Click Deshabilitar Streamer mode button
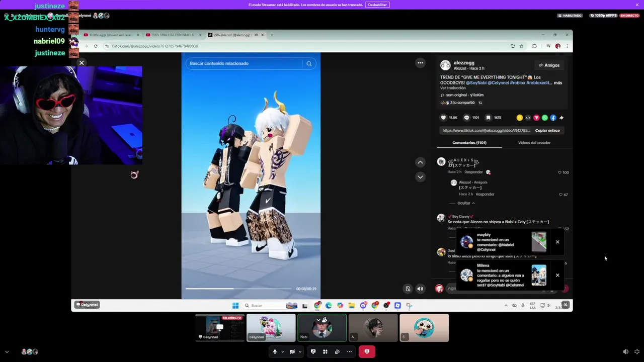Image resolution: width=644 pixels, height=362 pixels. (377, 5)
